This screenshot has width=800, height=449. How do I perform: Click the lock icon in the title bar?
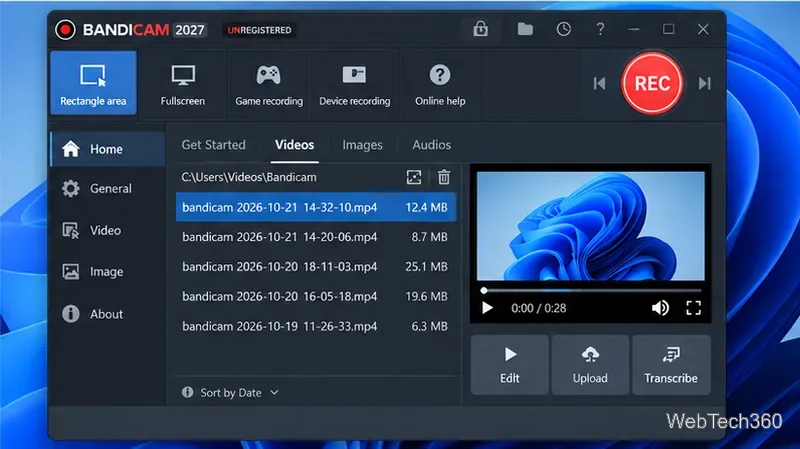tap(480, 29)
